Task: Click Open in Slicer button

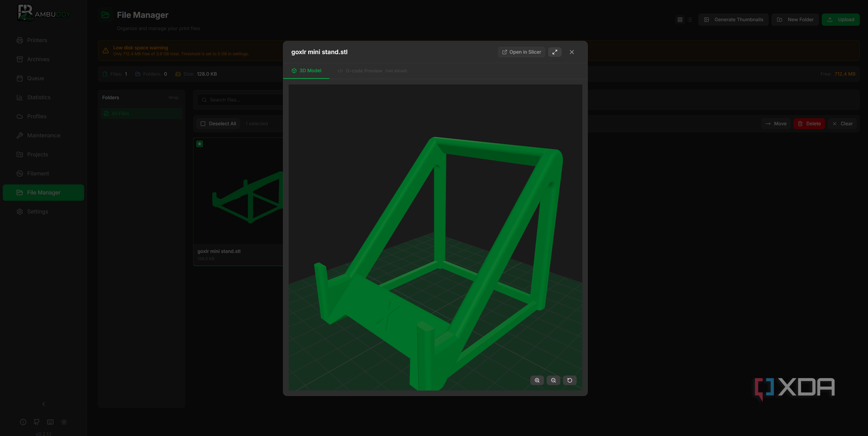Action: 521,52
